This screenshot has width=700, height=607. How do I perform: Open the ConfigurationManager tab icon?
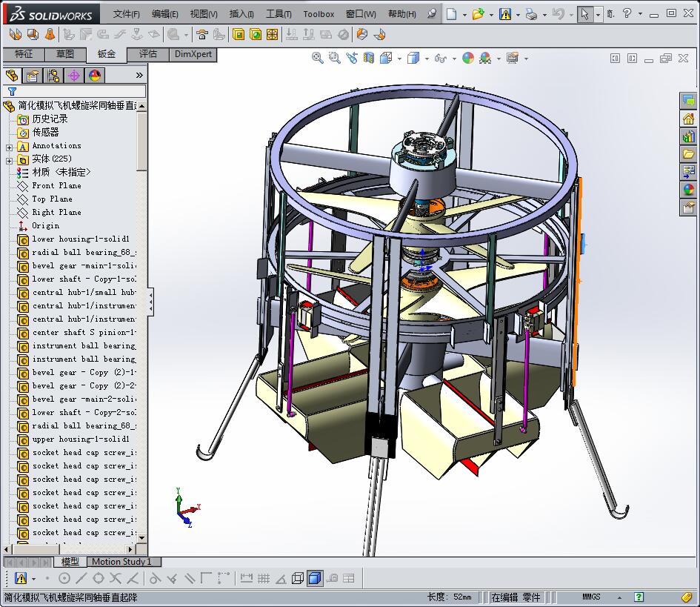[53, 76]
